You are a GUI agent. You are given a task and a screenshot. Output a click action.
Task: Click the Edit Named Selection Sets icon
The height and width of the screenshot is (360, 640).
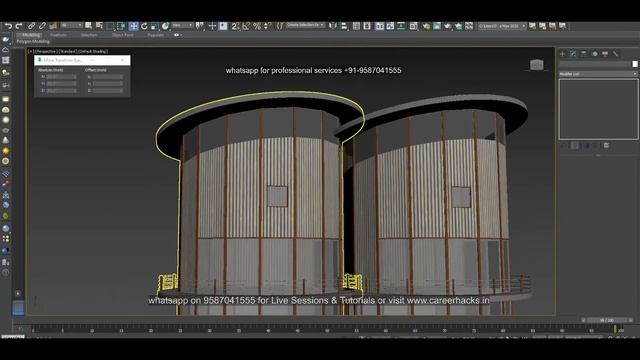(x=280, y=26)
